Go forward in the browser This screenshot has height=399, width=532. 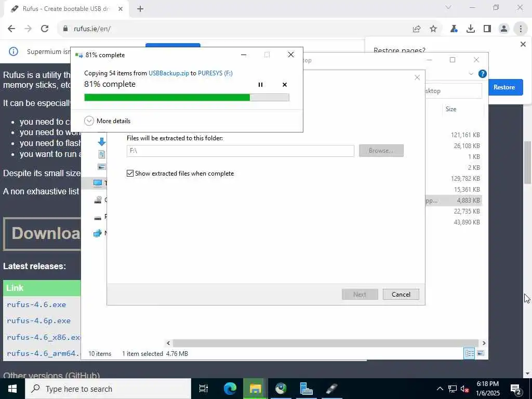(x=28, y=29)
